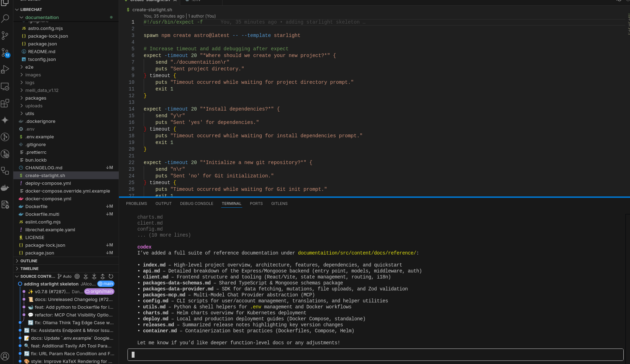
Task: Open the sparkle AI assistant view
Action: 5,120
